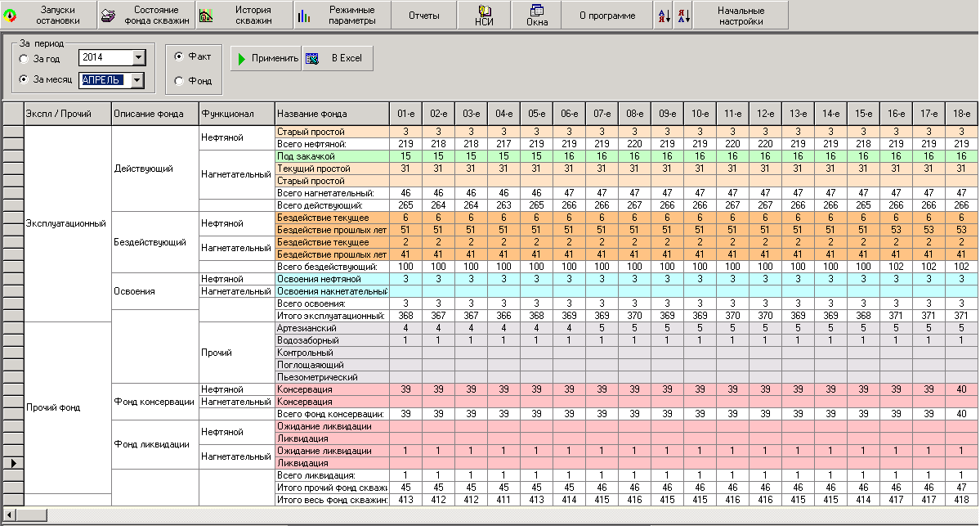Screen dimensions: 980x526
Task: Click the Экспл / Прочий column header
Action: click(x=68, y=114)
